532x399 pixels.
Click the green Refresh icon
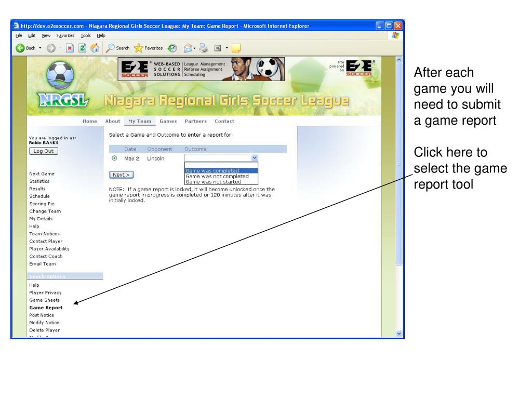pos(82,48)
